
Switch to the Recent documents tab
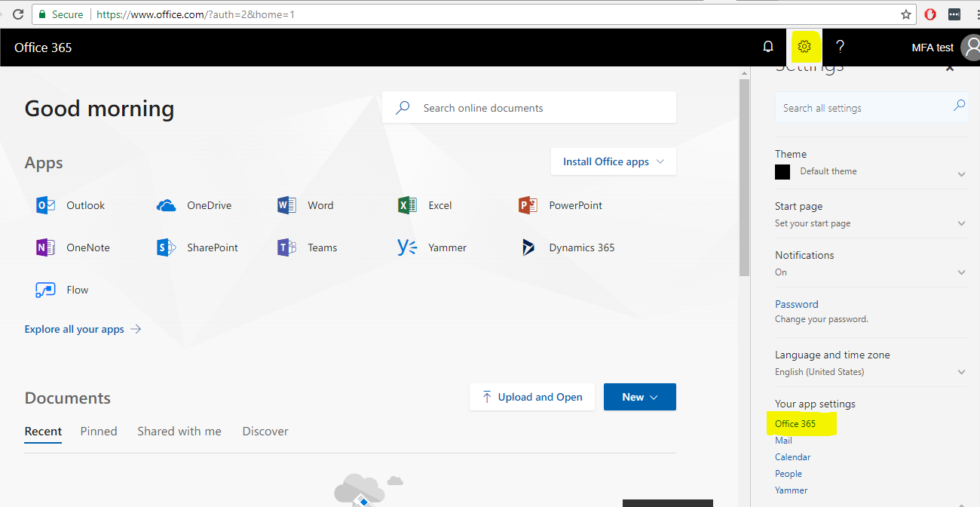(x=43, y=432)
